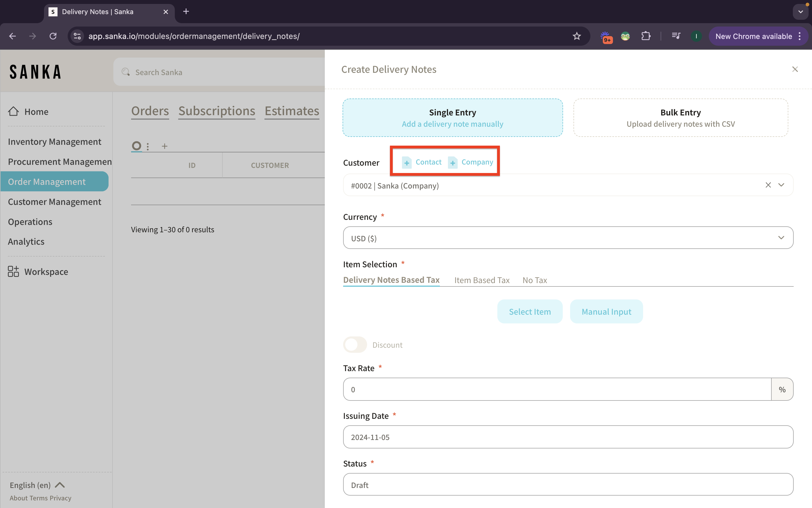Click Select Item button

(x=530, y=312)
